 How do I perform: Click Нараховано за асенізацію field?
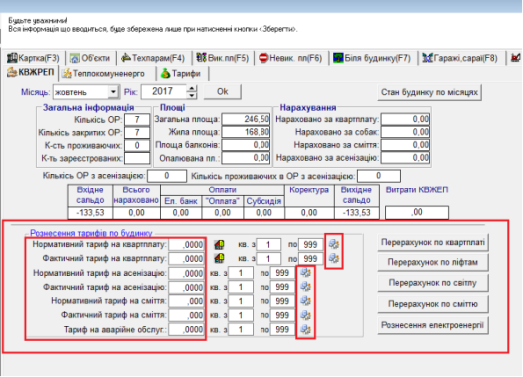(x=405, y=158)
